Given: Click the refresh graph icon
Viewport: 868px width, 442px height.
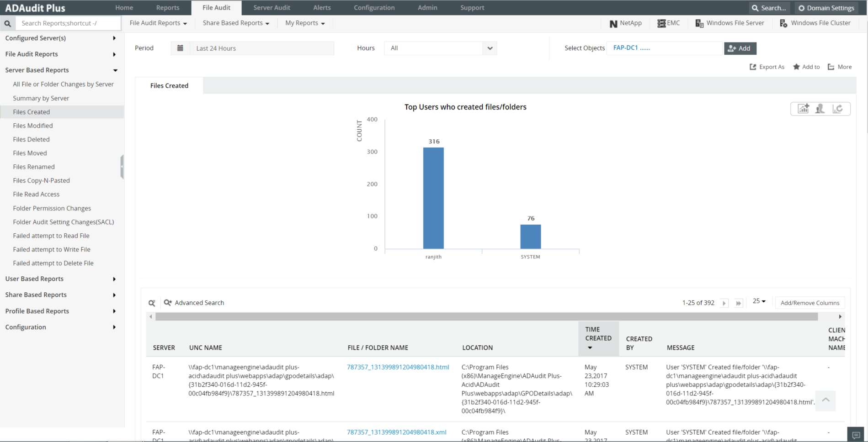Looking at the screenshot, I should coord(837,109).
